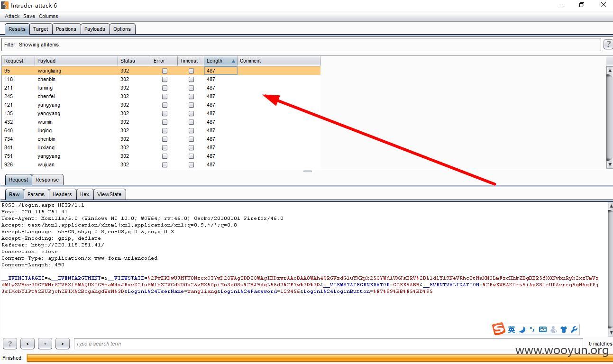Open the IME soft keyboard icon
The width and height of the screenshot is (613, 364).
click(543, 329)
